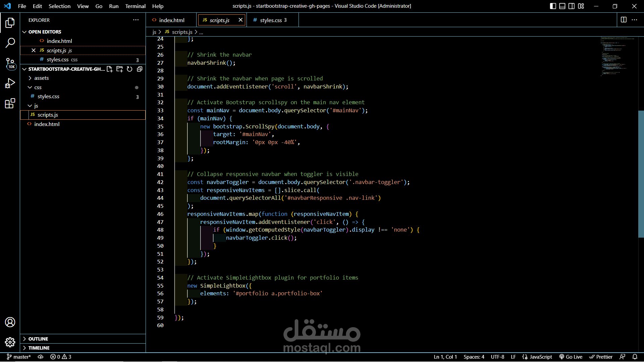Click js folder breadcrumb

tap(154, 32)
